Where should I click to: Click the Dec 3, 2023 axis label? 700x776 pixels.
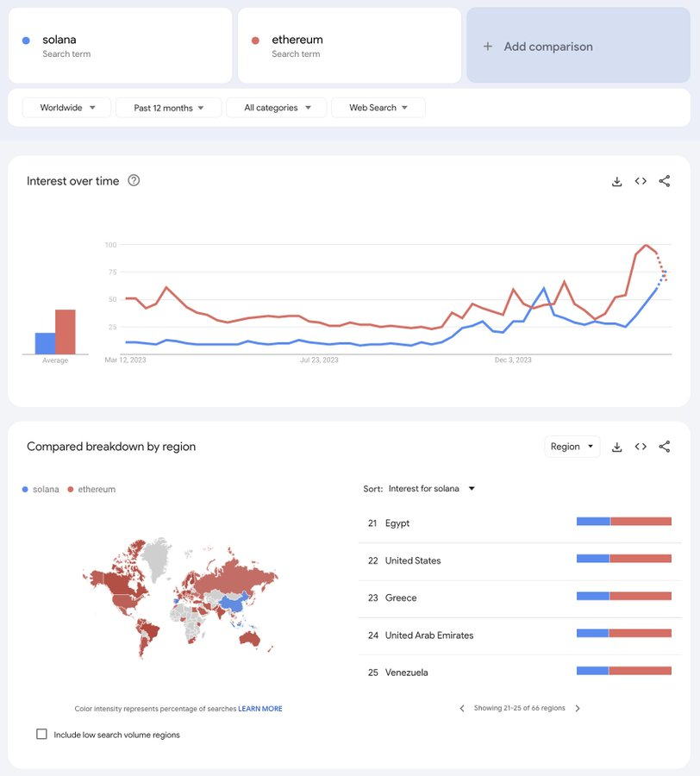(513, 360)
